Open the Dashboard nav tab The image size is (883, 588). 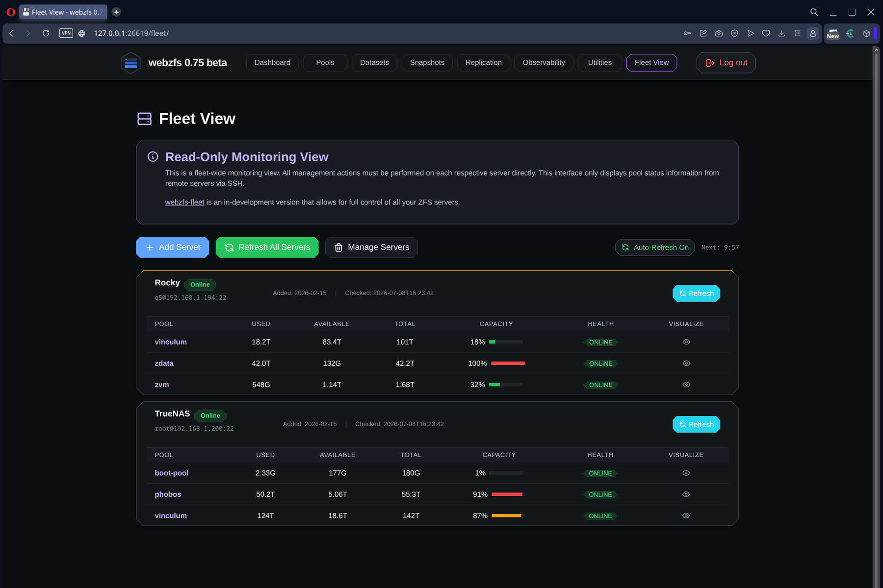click(272, 62)
